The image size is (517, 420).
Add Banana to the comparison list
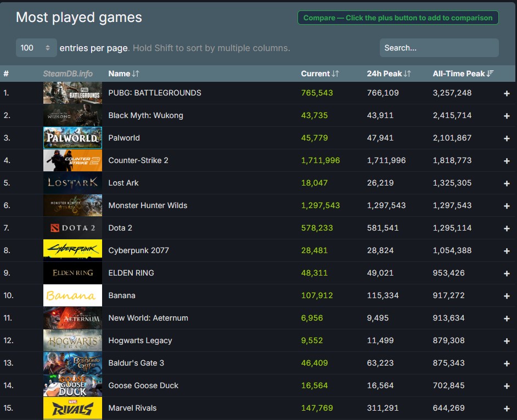(507, 296)
